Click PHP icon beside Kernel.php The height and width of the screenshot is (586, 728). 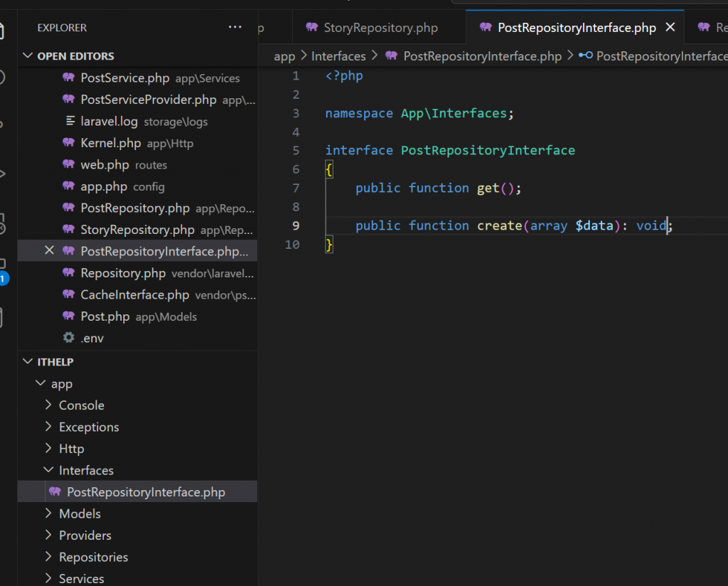pyautogui.click(x=69, y=142)
